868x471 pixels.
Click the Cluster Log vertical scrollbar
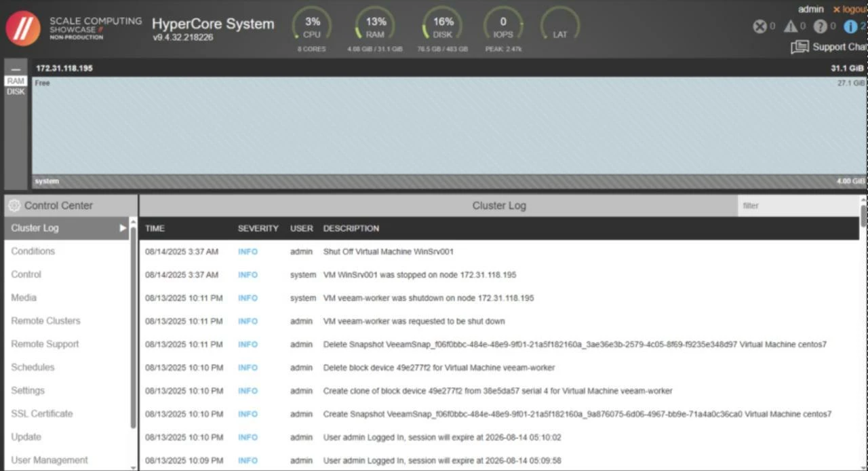click(863, 216)
